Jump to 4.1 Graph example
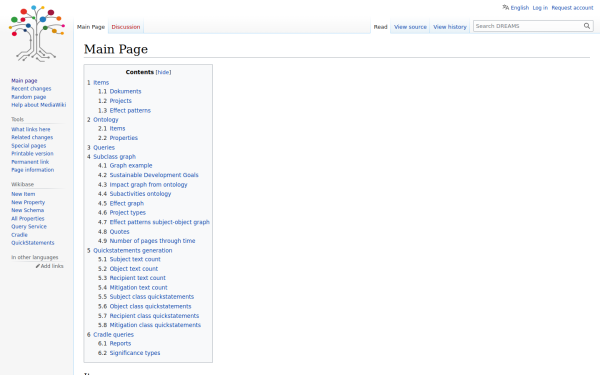 click(131, 166)
